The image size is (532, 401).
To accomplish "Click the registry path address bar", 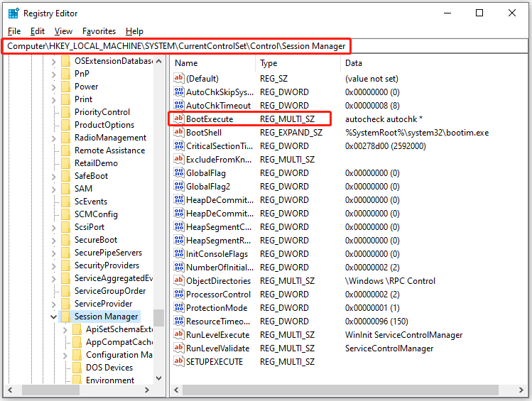I will tap(266, 46).
